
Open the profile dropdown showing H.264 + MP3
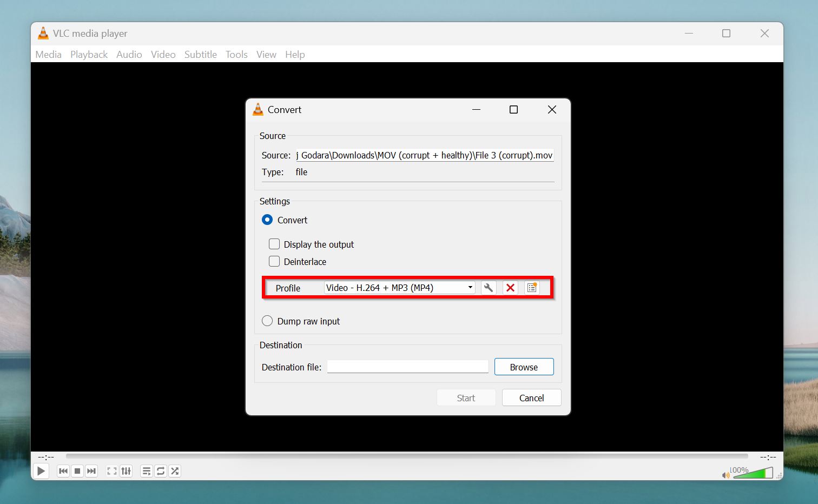pyautogui.click(x=399, y=287)
